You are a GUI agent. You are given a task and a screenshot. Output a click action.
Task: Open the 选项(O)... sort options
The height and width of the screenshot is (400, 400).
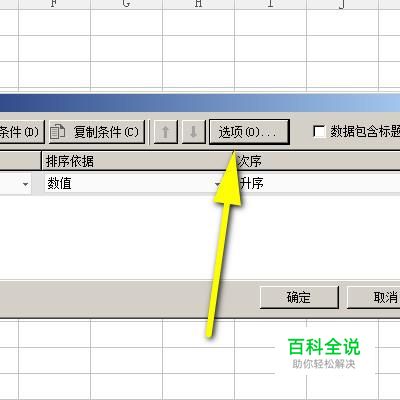coord(249,132)
